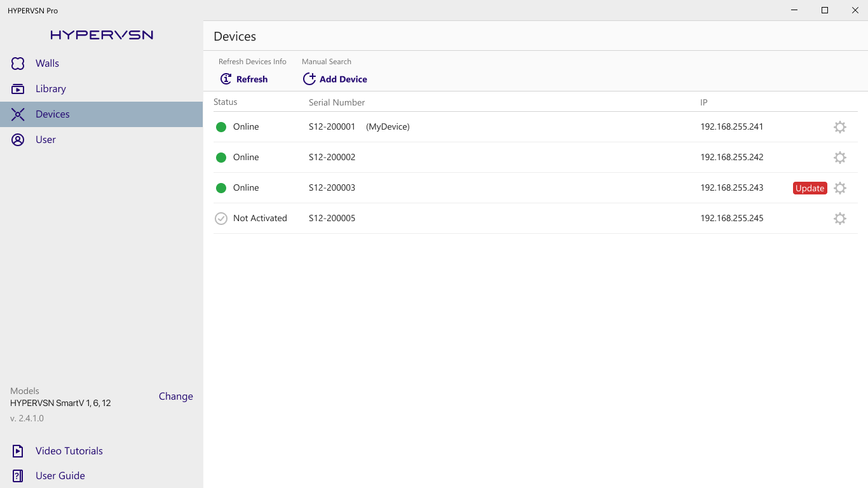Click the Refresh devices icon
This screenshot has width=868, height=488.
(226, 79)
